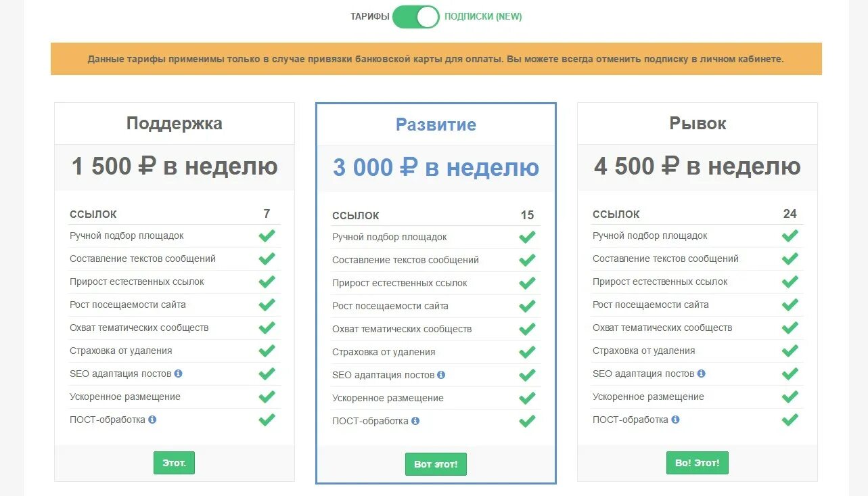Click the 4 500 ₽ в неделю price

tap(698, 166)
